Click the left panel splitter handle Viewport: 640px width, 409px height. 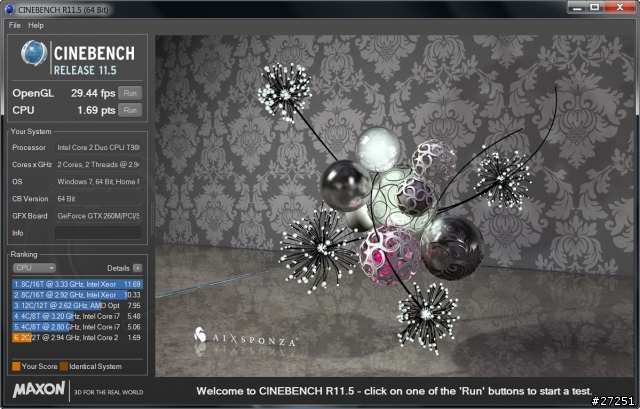coord(152,218)
